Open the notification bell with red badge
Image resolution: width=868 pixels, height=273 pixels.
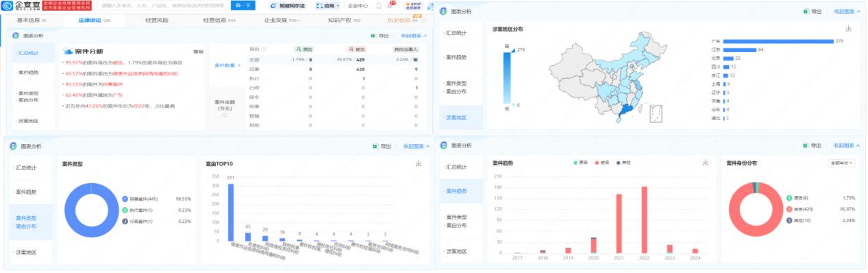[x=390, y=5]
